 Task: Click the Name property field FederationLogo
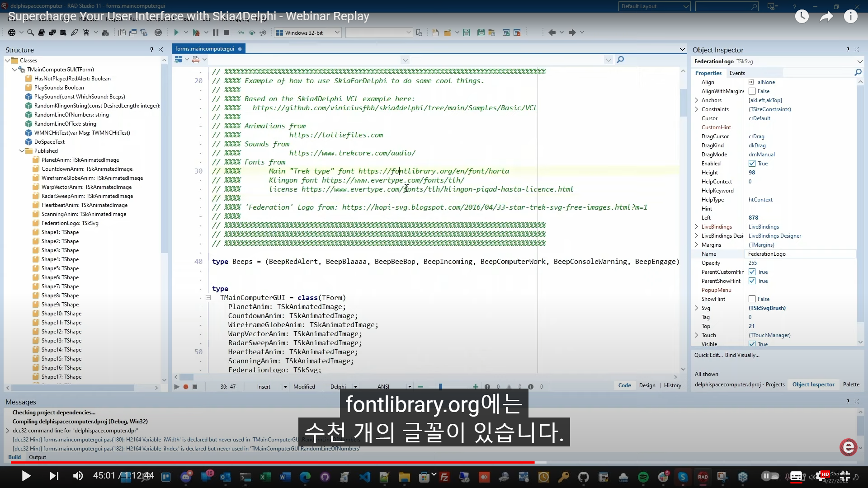800,254
